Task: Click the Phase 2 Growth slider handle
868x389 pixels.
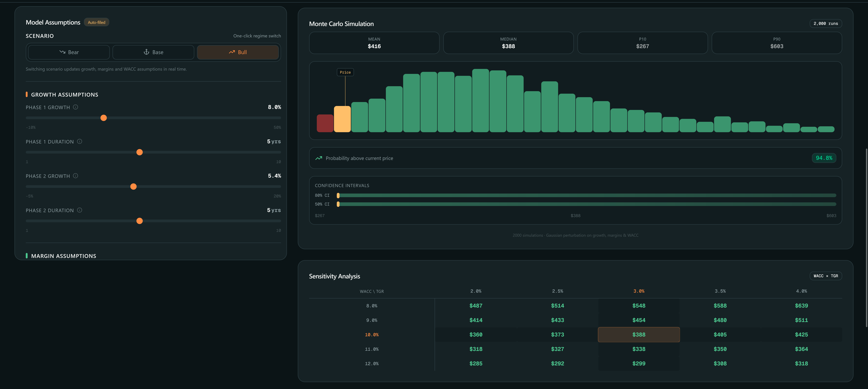Action: point(133,187)
